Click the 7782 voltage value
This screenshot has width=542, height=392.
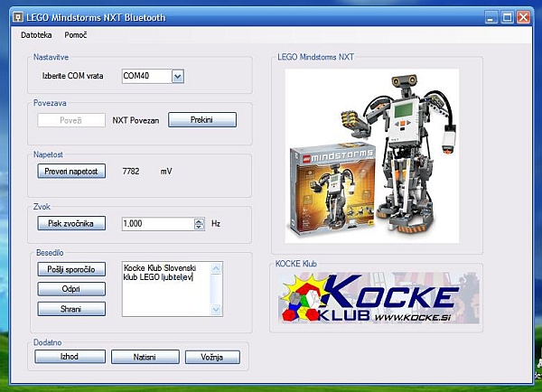pos(131,171)
